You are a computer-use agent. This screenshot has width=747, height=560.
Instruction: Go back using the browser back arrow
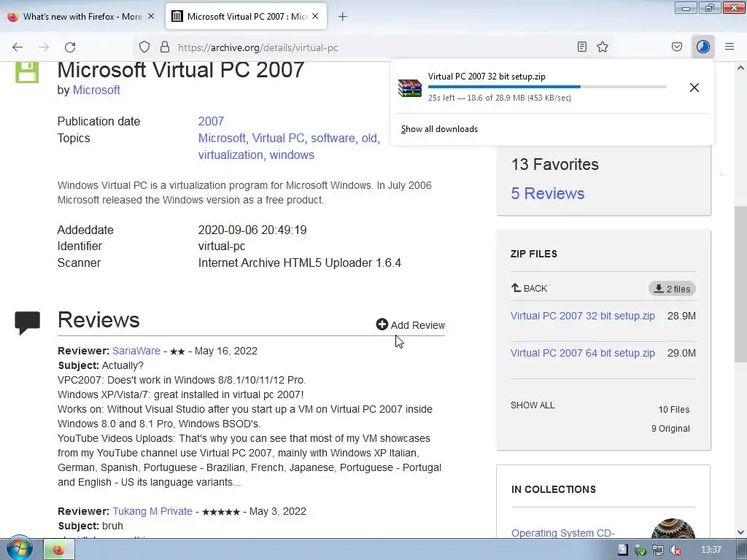pyautogui.click(x=18, y=47)
